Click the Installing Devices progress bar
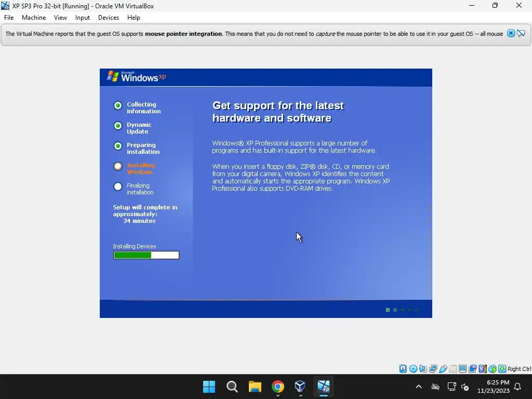Image resolution: width=532 pixels, height=399 pixels. (x=146, y=255)
